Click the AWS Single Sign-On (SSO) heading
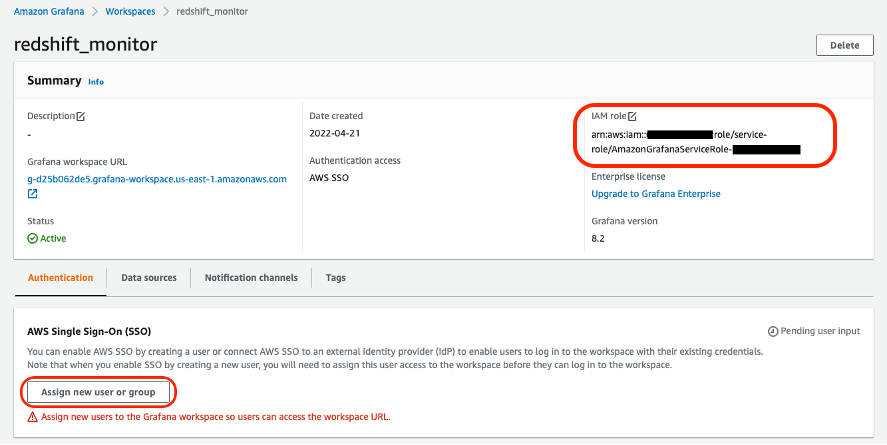The width and height of the screenshot is (887, 445). [x=89, y=331]
